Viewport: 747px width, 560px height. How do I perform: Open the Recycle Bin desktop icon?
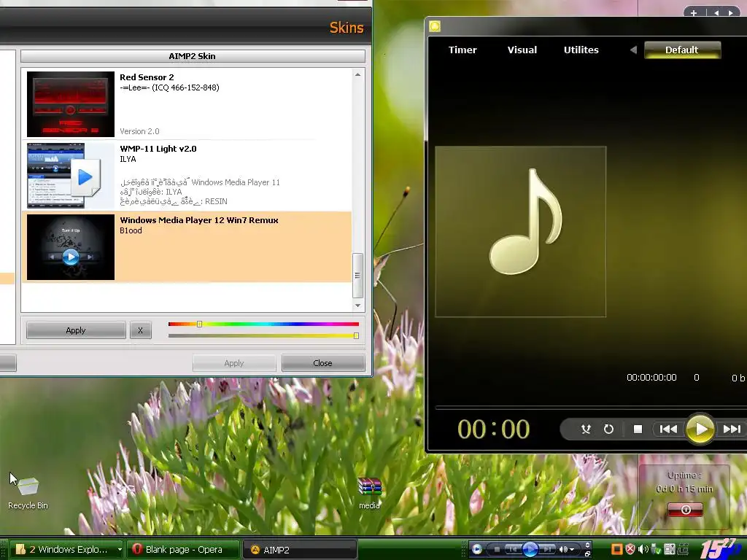(28, 493)
